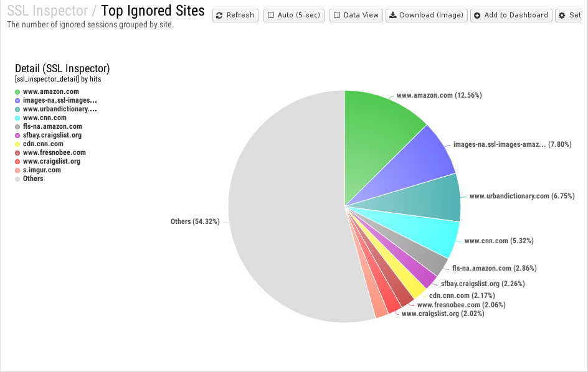Click the www.cnn.com legend color dot
The width and height of the screenshot is (588, 372).
17,118
